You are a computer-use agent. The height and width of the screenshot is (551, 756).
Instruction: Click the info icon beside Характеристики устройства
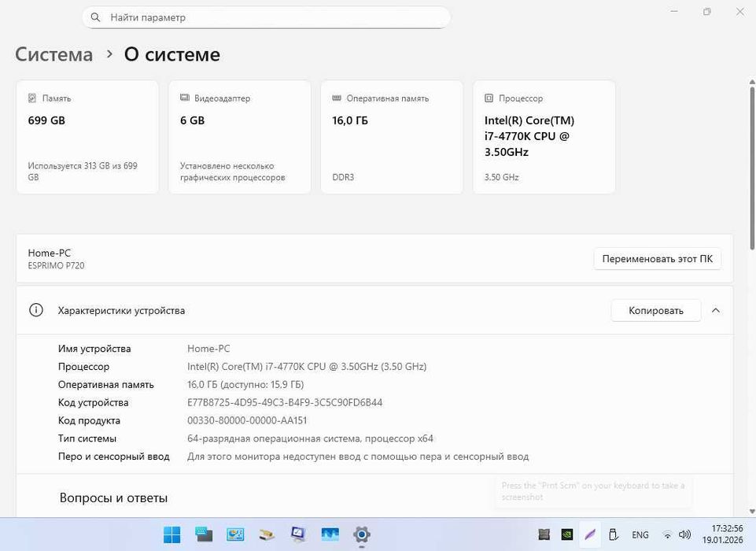point(36,310)
